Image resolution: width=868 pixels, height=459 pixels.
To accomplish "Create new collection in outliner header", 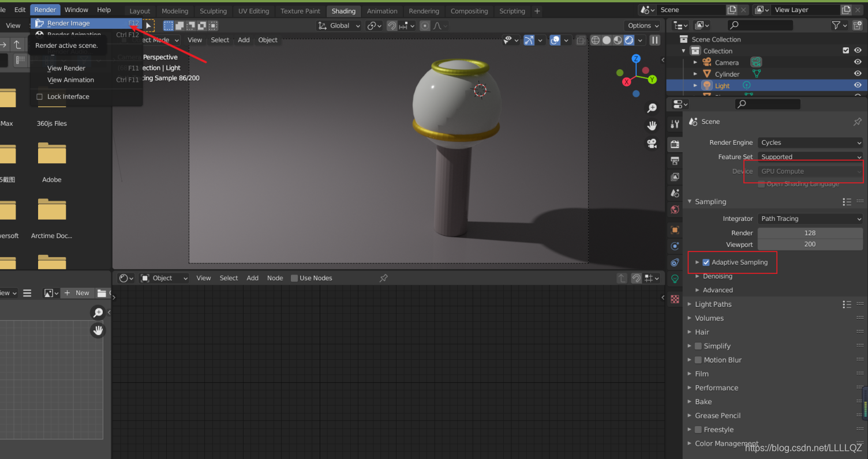I will click(x=857, y=25).
